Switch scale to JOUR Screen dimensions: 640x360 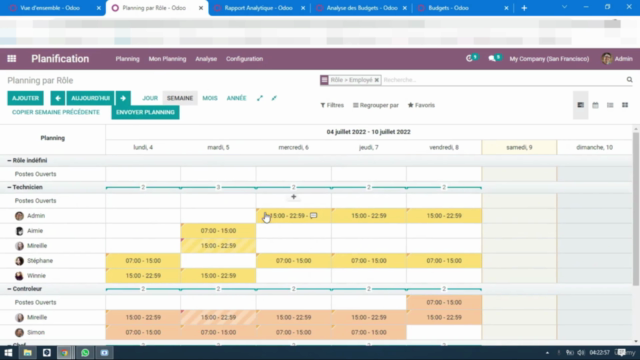150,98
